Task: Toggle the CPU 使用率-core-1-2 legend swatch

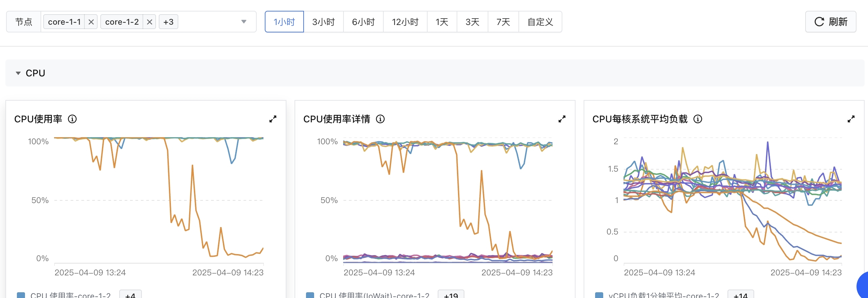Action: pyautogui.click(x=21, y=295)
